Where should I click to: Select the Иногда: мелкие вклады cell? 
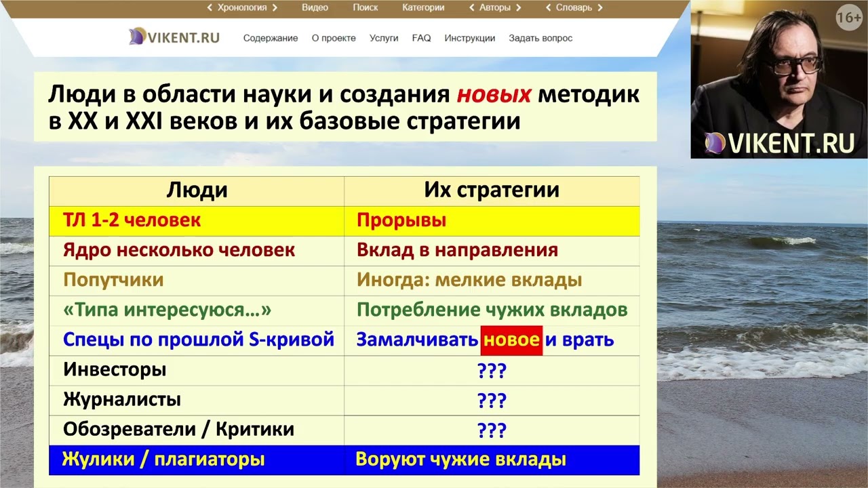(x=492, y=280)
